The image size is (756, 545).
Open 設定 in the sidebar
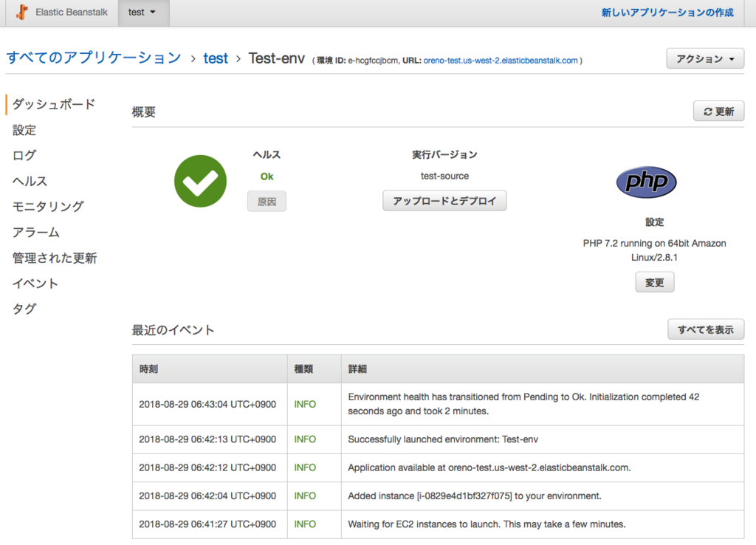click(x=24, y=130)
